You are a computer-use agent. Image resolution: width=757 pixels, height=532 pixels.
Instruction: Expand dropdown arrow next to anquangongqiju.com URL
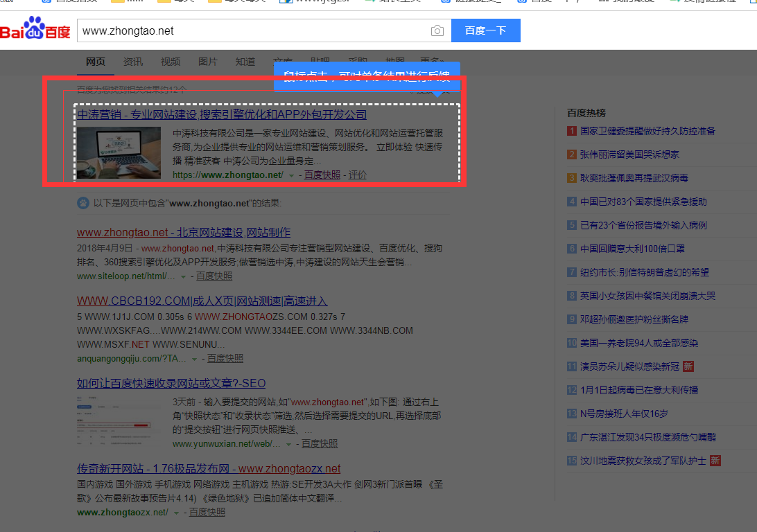(x=194, y=359)
